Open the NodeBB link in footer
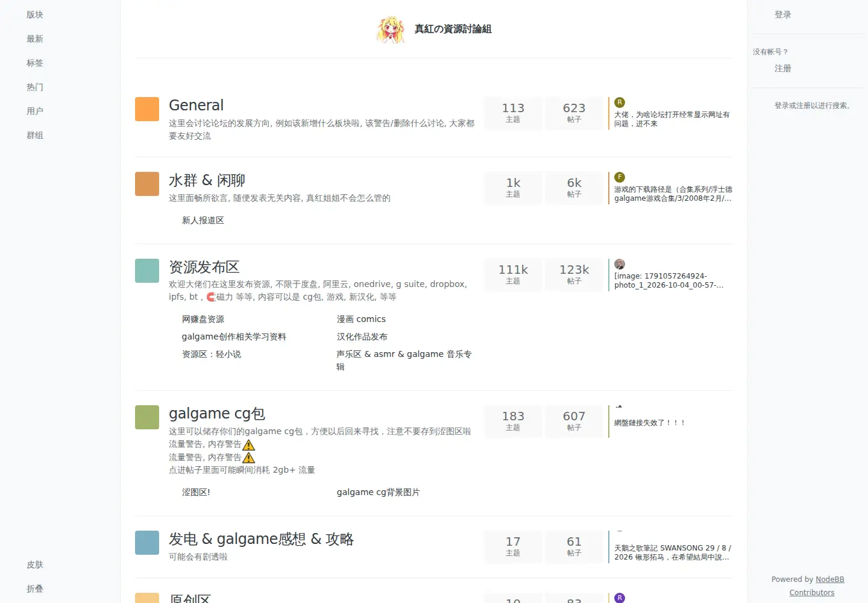The height and width of the screenshot is (603, 868). coord(830,579)
